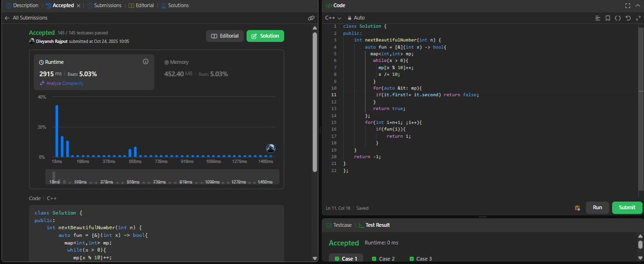Image resolution: width=644 pixels, height=264 pixels.
Task: Select the Accepted tab
Action: (60, 5)
